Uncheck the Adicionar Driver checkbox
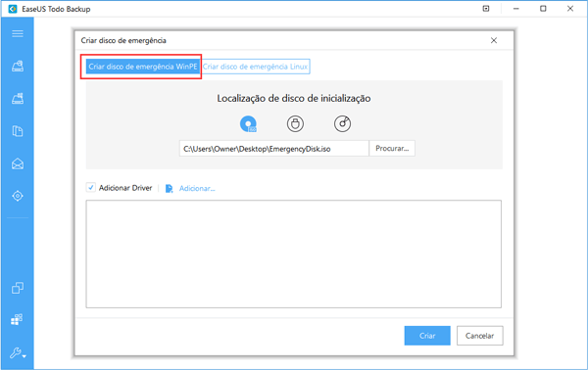Screen dimensions: 588x370 tap(91, 187)
